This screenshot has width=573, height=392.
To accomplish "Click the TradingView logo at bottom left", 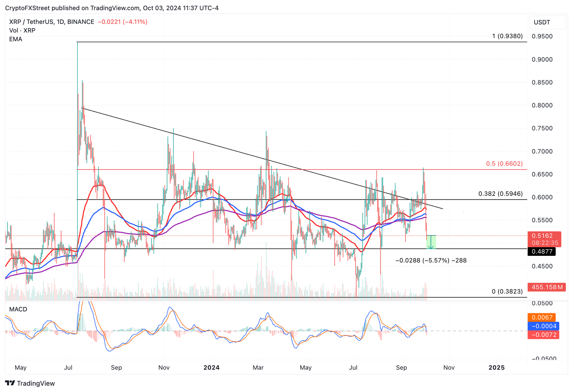I will point(30,383).
